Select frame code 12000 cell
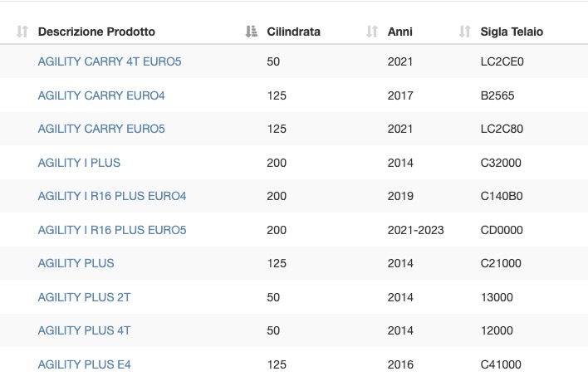This screenshot has width=588, height=386. [x=497, y=330]
